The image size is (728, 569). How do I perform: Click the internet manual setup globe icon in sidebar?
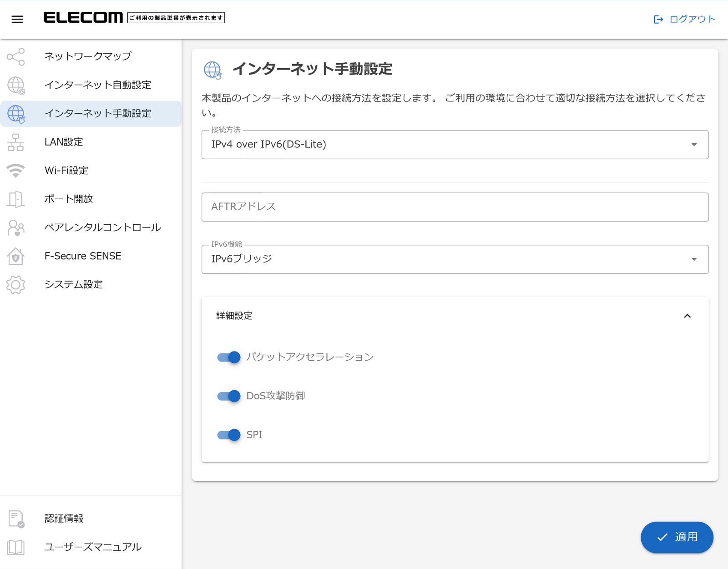[x=16, y=114]
